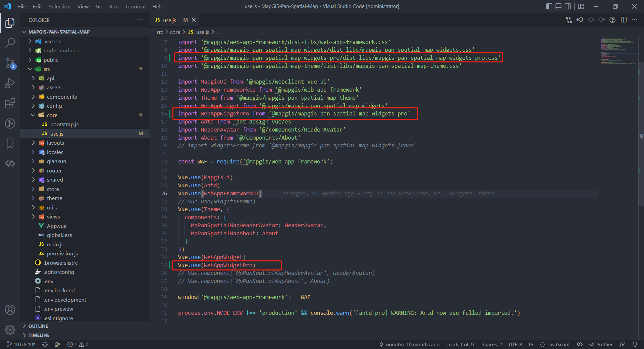Image resolution: width=644 pixels, height=349 pixels.
Task: Open the Git Graph/timeline activity icon
Action: click(x=10, y=123)
